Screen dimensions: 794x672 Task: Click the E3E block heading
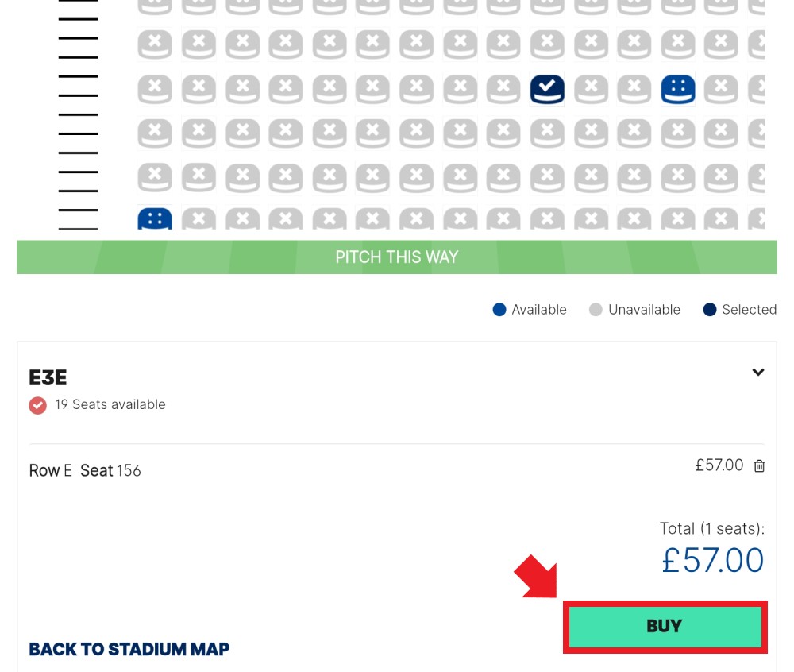point(48,378)
